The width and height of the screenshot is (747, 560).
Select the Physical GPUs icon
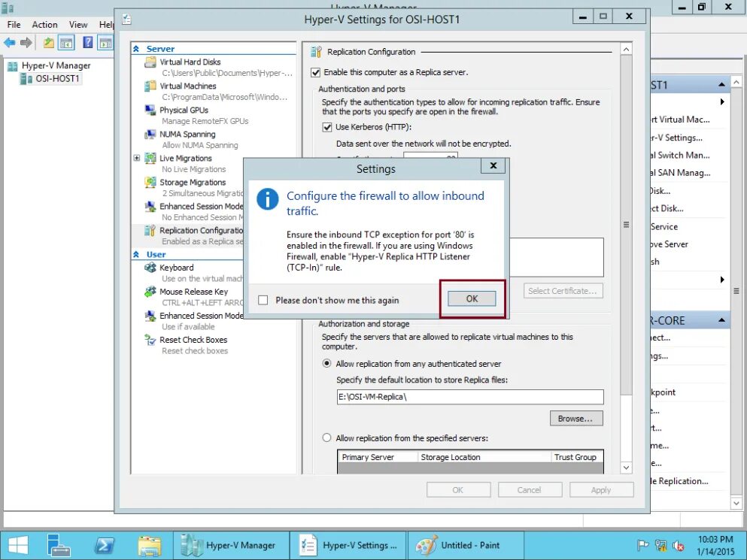pos(150,110)
